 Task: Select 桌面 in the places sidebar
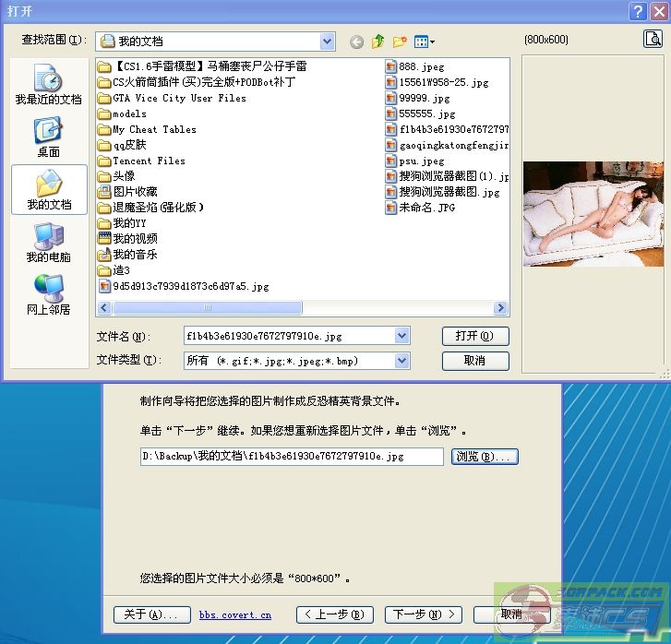pyautogui.click(x=48, y=137)
